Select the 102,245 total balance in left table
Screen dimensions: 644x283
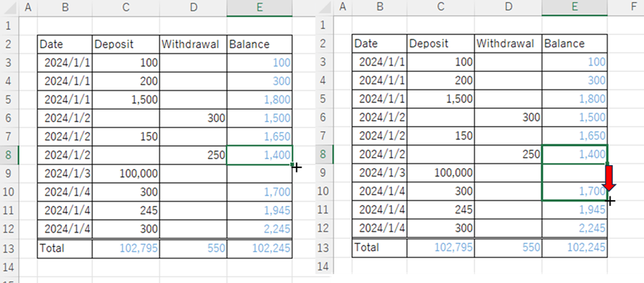[259, 248]
